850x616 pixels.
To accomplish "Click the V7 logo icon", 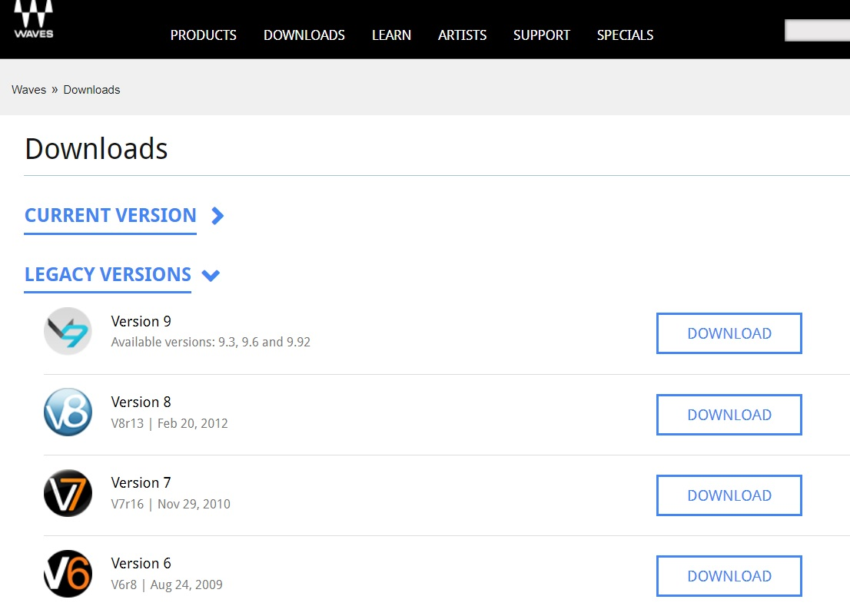I will (x=68, y=493).
